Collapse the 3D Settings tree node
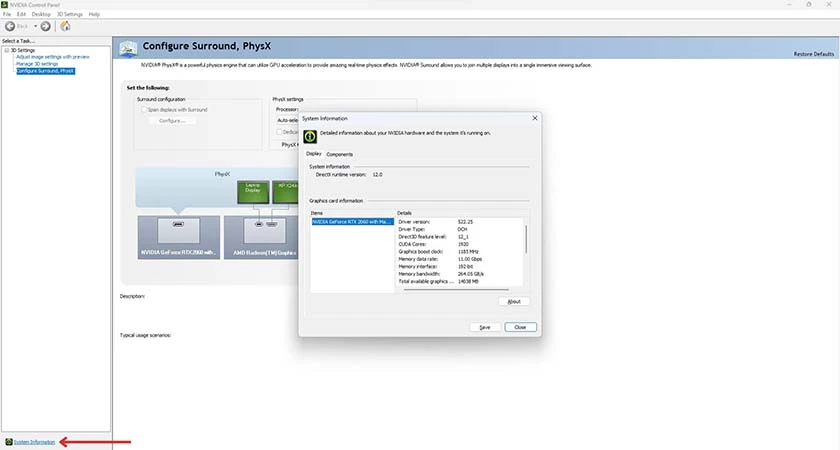 click(7, 50)
